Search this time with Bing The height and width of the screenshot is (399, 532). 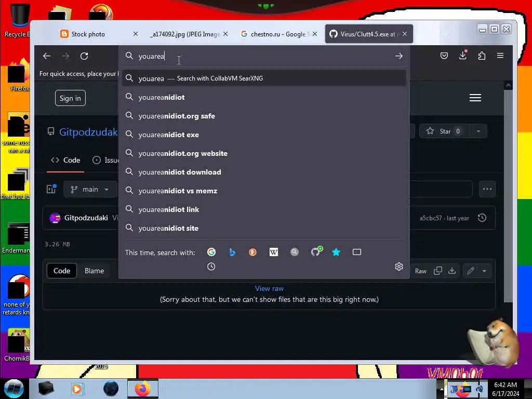tap(232, 252)
